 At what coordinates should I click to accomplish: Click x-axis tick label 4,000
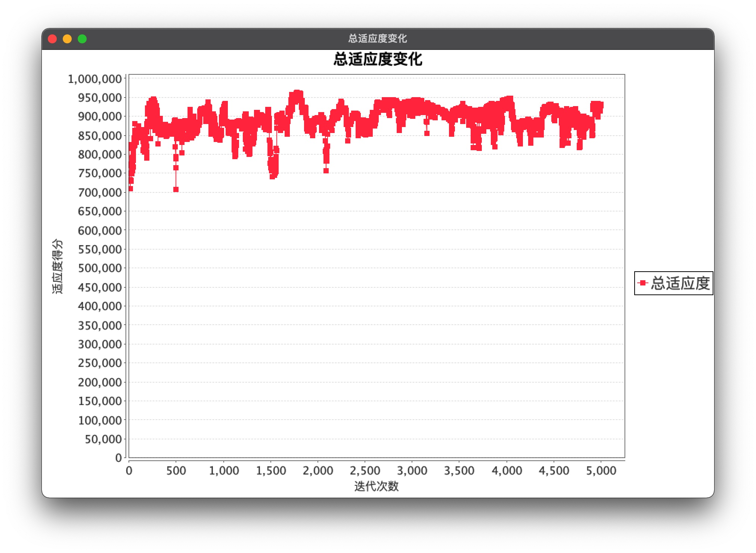pyautogui.click(x=506, y=470)
